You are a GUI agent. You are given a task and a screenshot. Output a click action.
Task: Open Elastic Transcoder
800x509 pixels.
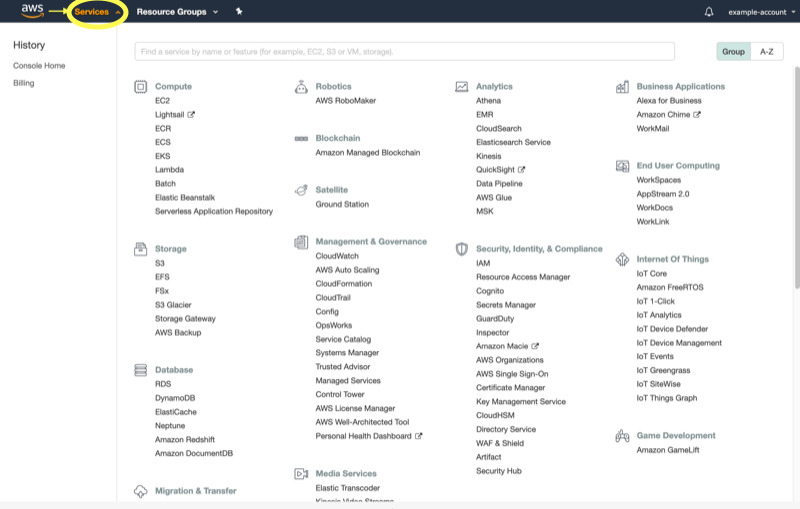click(x=347, y=488)
